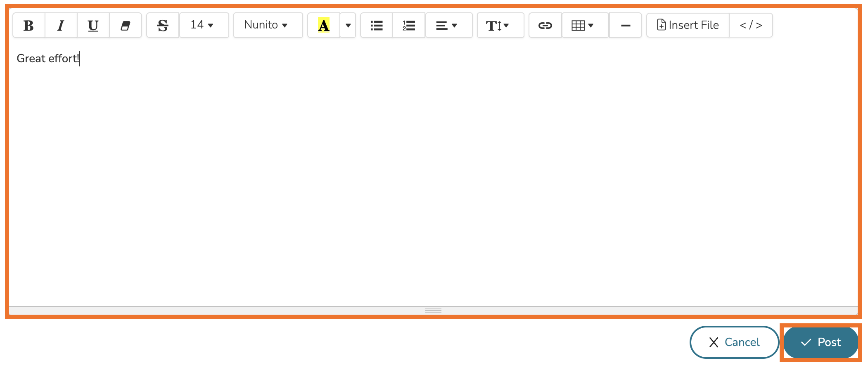The image size is (868, 372).
Task: Toggle bold formatting
Action: tap(28, 26)
